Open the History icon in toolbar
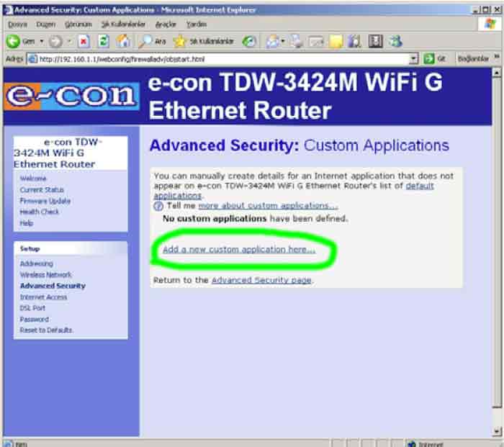 pos(249,41)
